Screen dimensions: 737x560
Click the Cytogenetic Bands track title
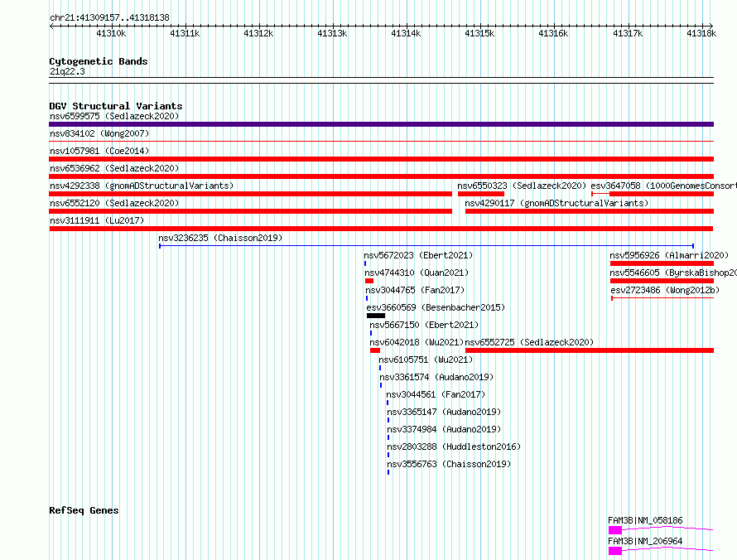(99, 61)
